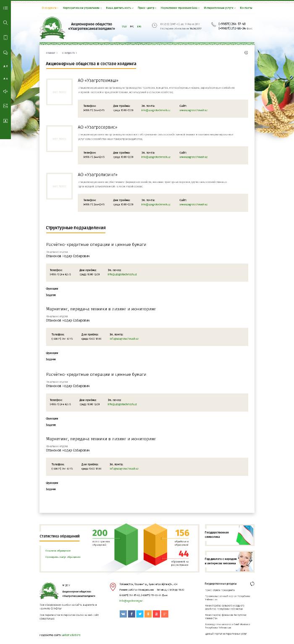Viewport: 294px width, 644px height.
Task: Switch site language to РУС
Action: (x=132, y=26)
